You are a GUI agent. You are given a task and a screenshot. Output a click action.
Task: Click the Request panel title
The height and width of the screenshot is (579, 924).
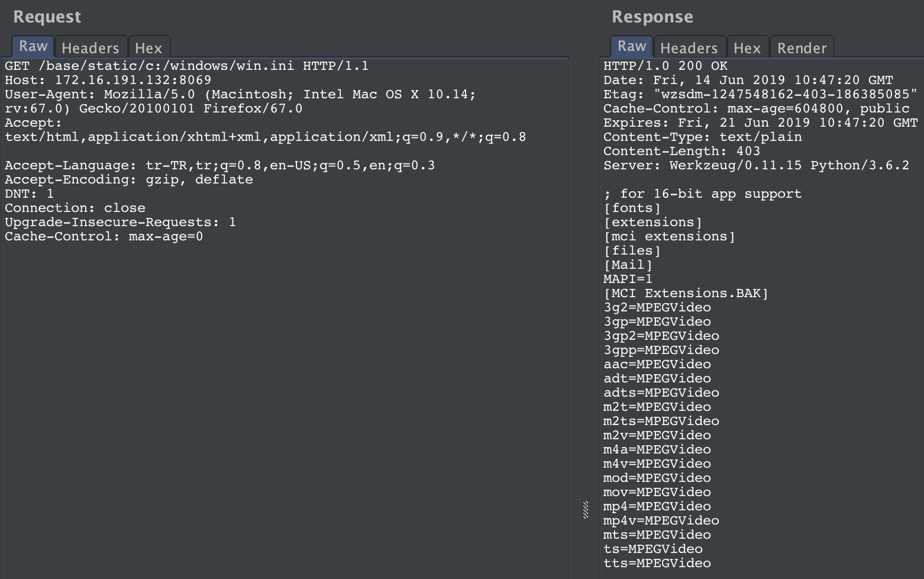(47, 17)
